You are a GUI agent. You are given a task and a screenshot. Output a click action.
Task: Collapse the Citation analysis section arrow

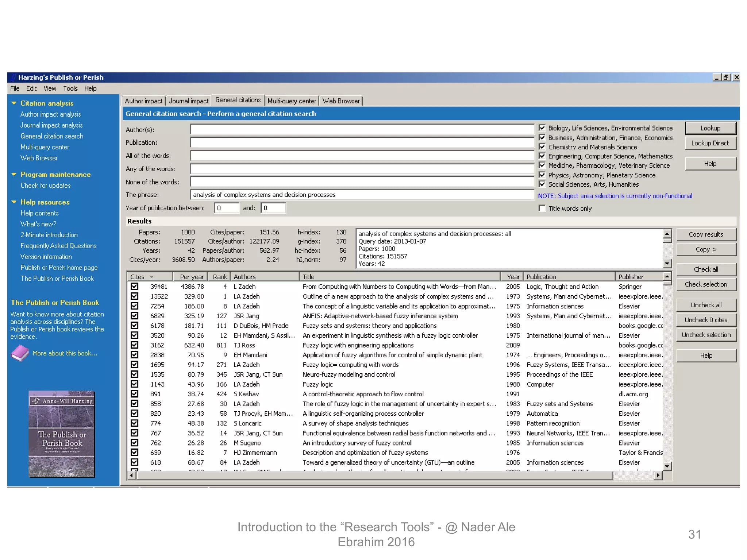14,103
